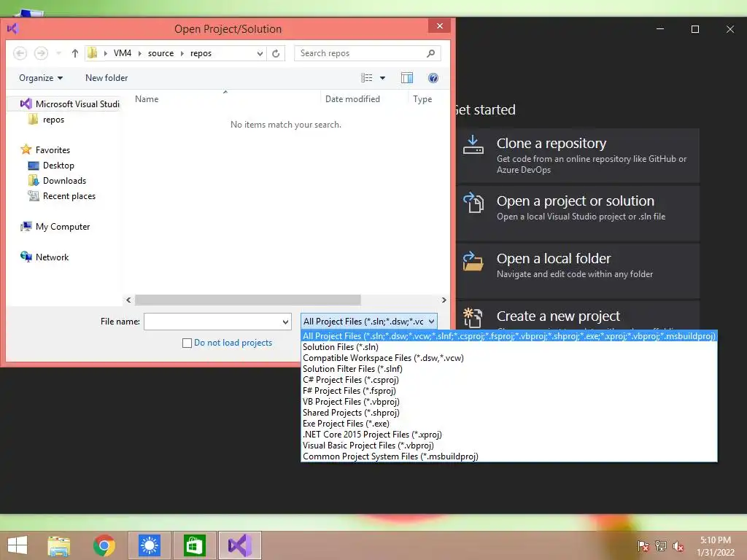Viewport: 747px width, 560px height.
Task: Enable Do not load projects checkbox
Action: click(187, 343)
